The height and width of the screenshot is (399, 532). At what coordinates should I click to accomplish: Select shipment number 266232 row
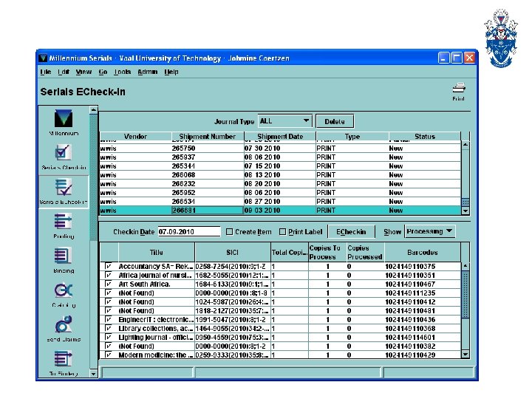pos(280,183)
